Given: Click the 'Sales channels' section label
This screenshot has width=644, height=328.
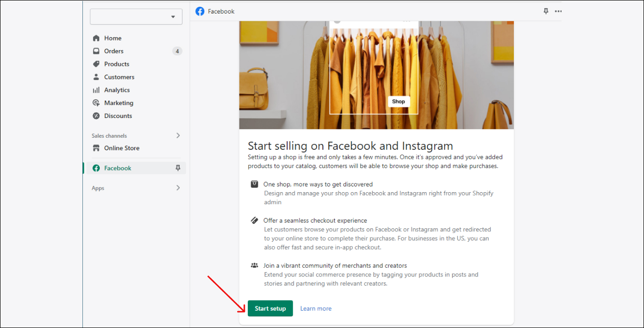Looking at the screenshot, I should click(109, 136).
